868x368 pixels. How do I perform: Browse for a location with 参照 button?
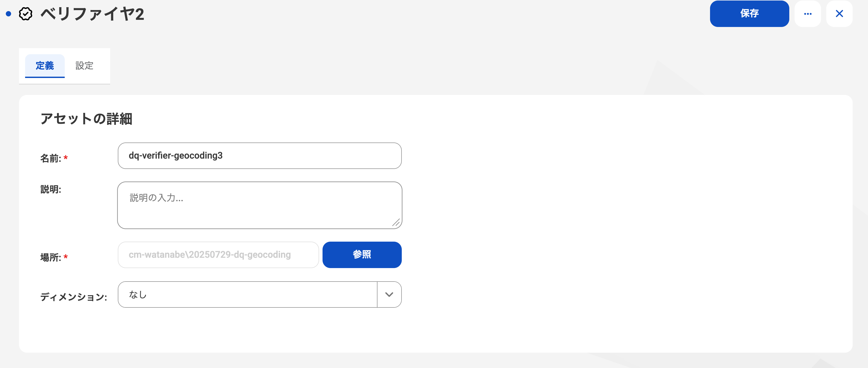362,255
